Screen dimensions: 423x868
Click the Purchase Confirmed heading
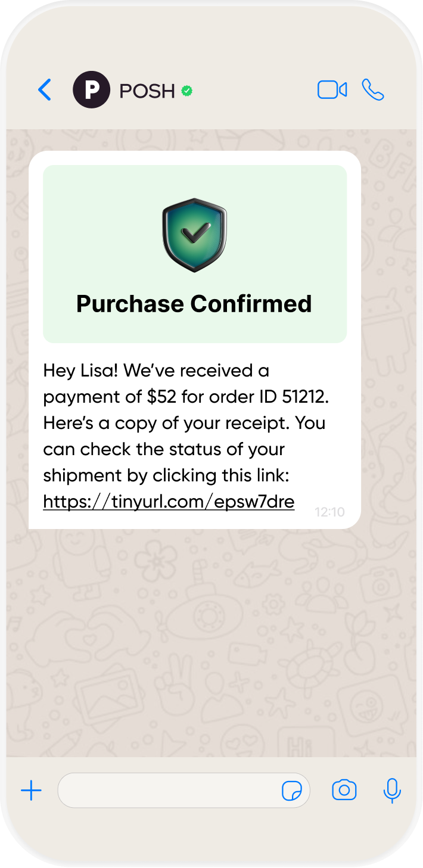pyautogui.click(x=194, y=304)
